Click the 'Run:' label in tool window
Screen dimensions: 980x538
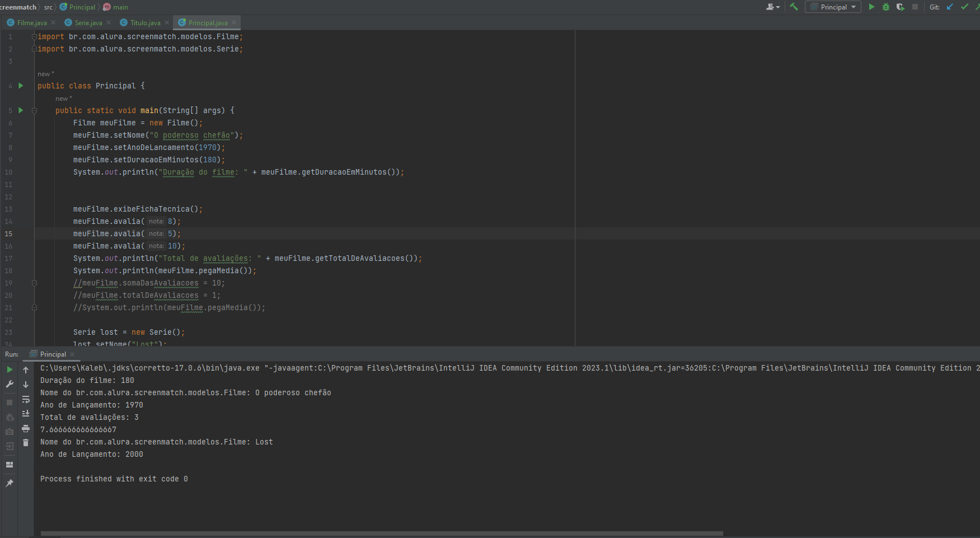coord(12,354)
